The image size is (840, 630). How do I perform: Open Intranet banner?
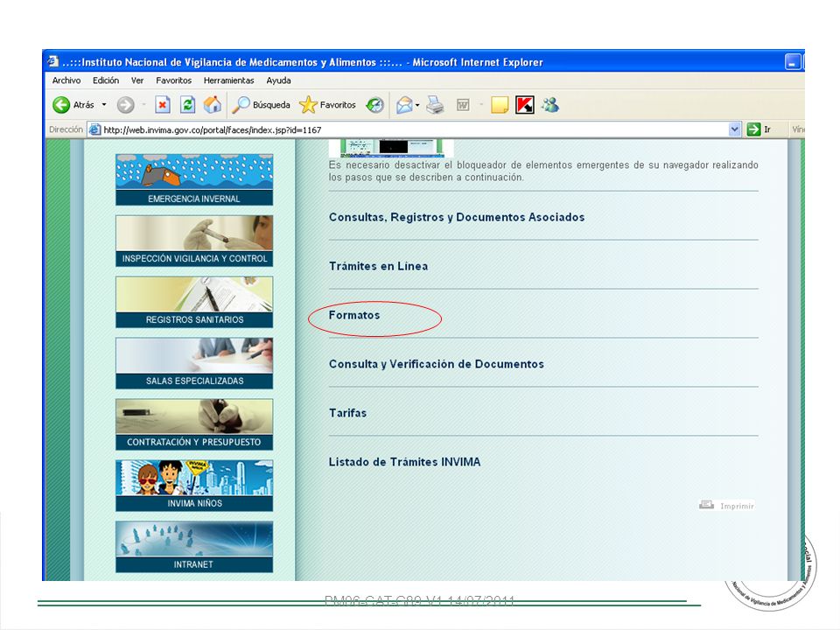click(194, 546)
